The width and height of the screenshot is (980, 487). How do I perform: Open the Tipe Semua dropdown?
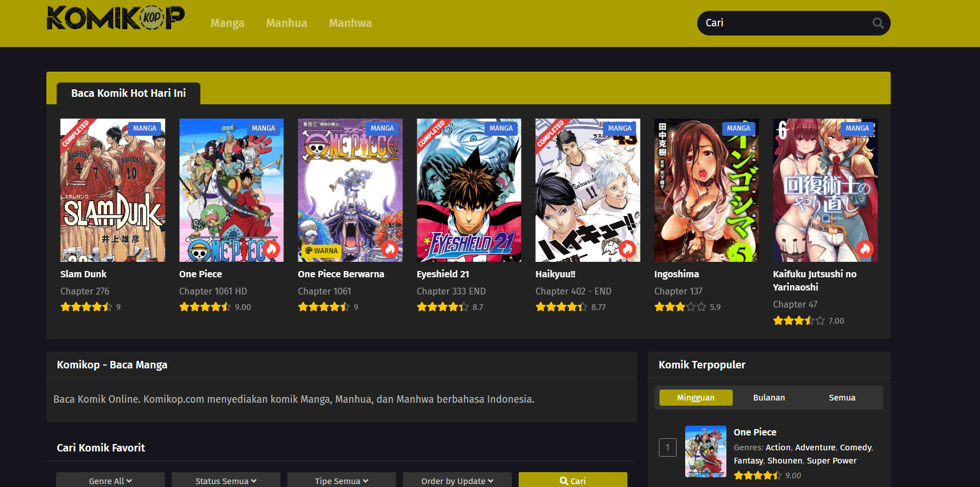pos(342,480)
